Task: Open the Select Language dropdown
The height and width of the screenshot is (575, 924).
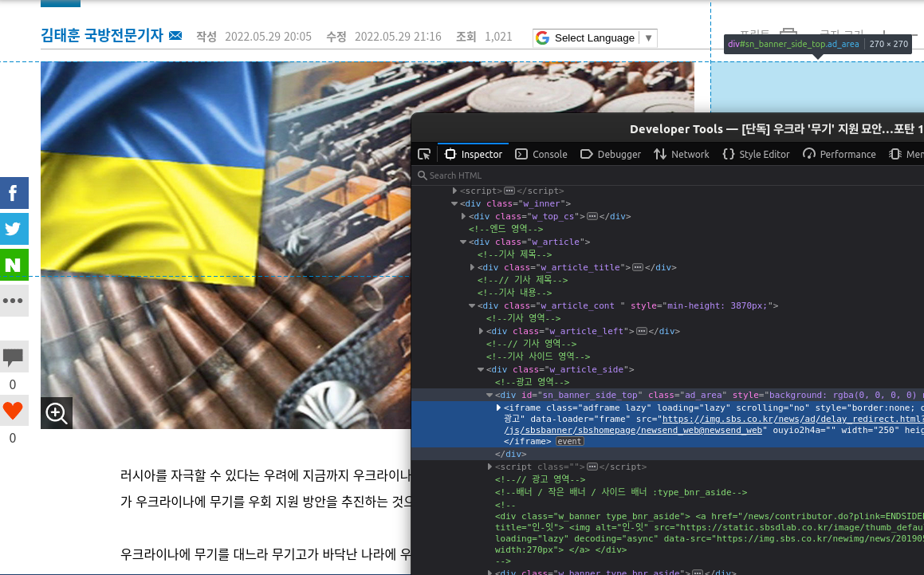Action: coord(595,37)
